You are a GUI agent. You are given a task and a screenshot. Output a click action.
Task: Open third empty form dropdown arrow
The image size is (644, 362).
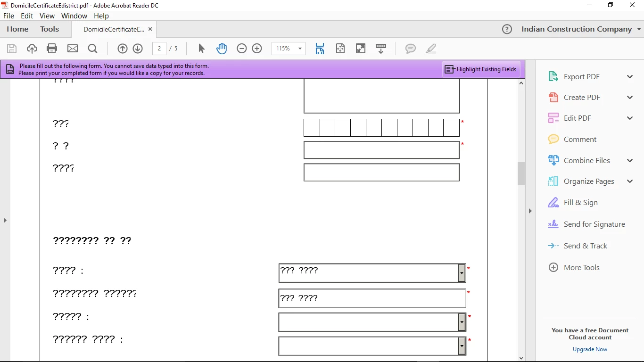point(462,322)
